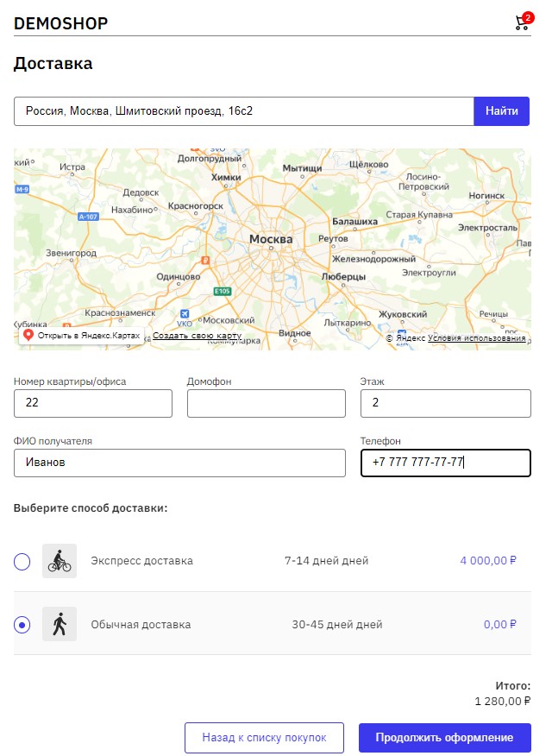Screen dimensions: 552x756
Task: Click Мытищи label on the map
Action: [302, 167]
